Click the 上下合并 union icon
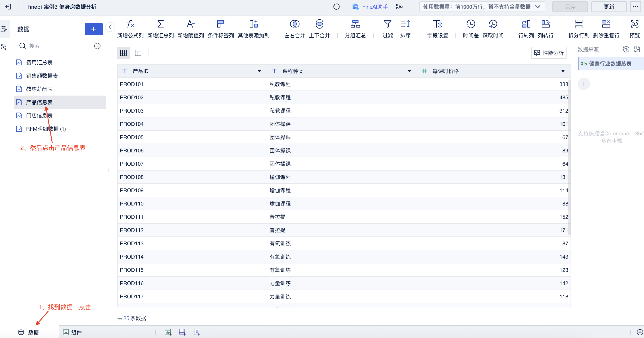644x338 pixels. (x=319, y=24)
